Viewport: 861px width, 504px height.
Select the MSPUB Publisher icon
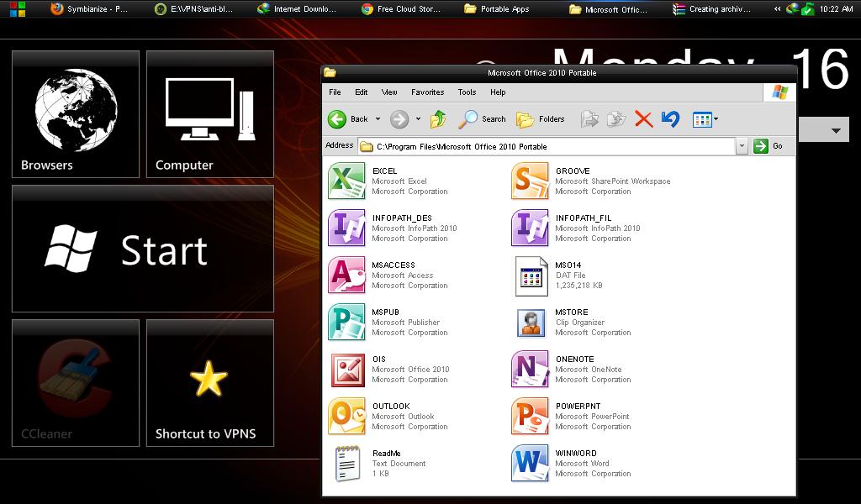346,323
